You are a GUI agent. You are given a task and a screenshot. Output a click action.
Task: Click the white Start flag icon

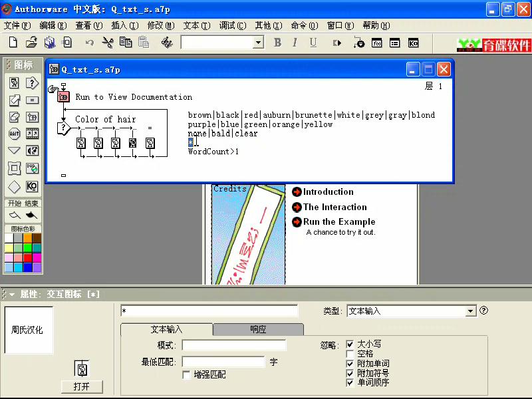coord(15,215)
